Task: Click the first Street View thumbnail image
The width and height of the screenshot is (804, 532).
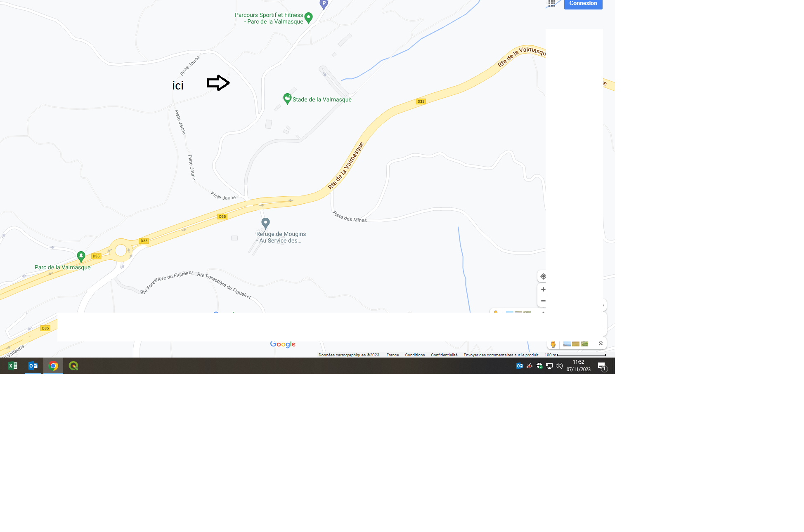Action: click(x=567, y=344)
